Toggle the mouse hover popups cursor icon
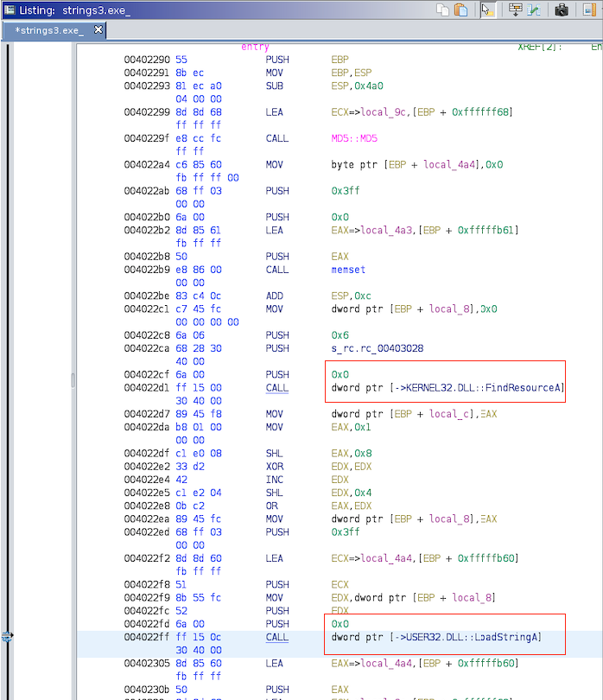The height and width of the screenshot is (700, 603). click(x=487, y=10)
